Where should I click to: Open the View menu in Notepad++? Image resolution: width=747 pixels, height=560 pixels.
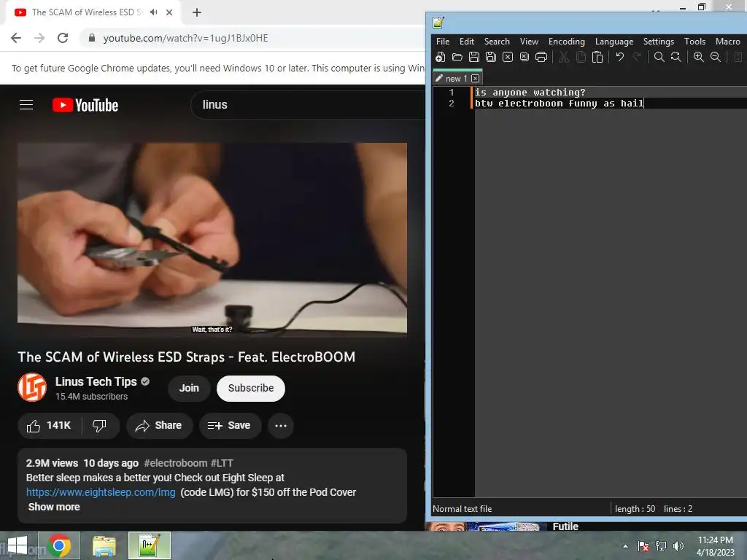[529, 42]
